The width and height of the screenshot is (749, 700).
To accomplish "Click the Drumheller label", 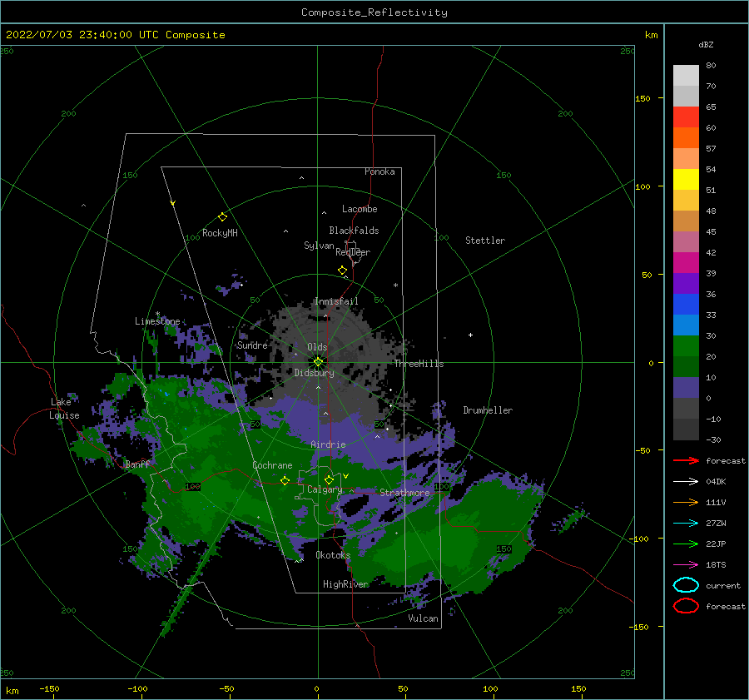I will pos(488,410).
